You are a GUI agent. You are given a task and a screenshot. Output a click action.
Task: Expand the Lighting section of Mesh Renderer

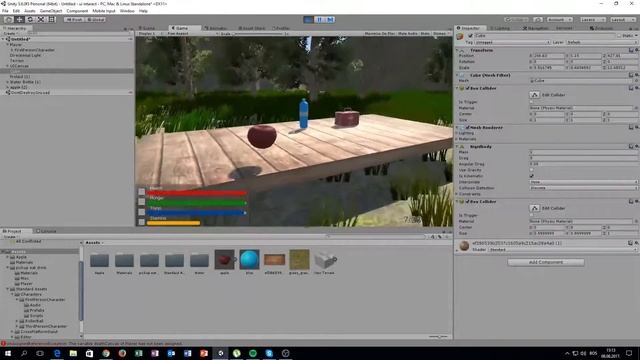pyautogui.click(x=458, y=133)
